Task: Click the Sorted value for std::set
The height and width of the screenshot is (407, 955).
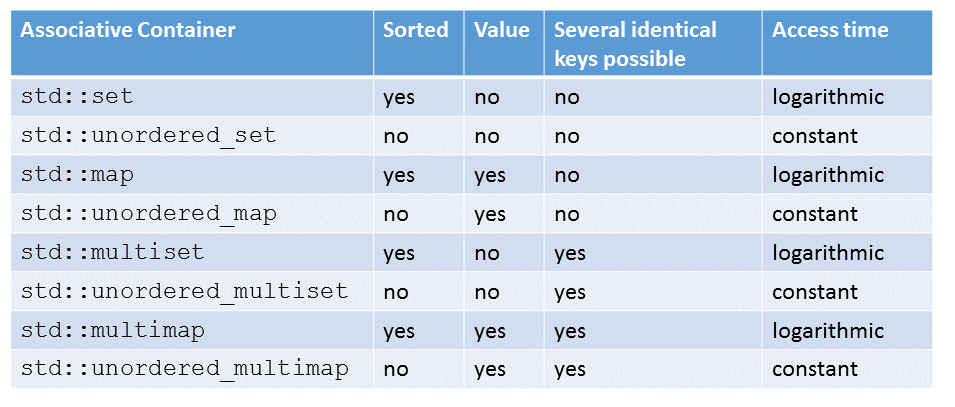Action: pos(399,97)
